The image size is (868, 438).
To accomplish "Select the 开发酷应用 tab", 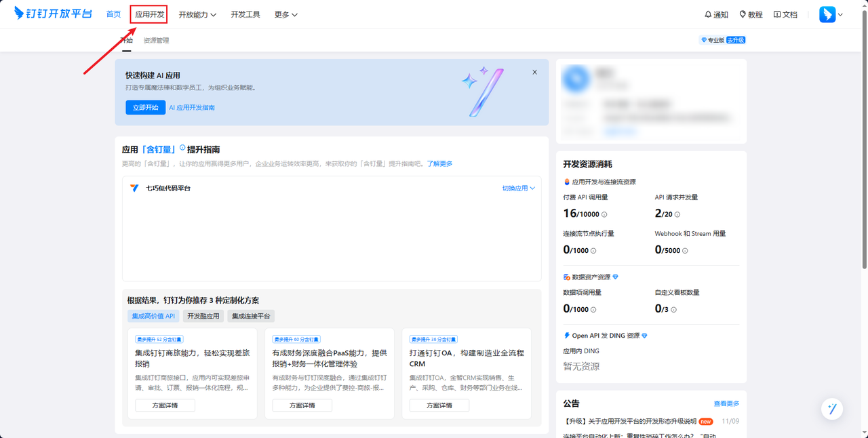I will pos(203,316).
